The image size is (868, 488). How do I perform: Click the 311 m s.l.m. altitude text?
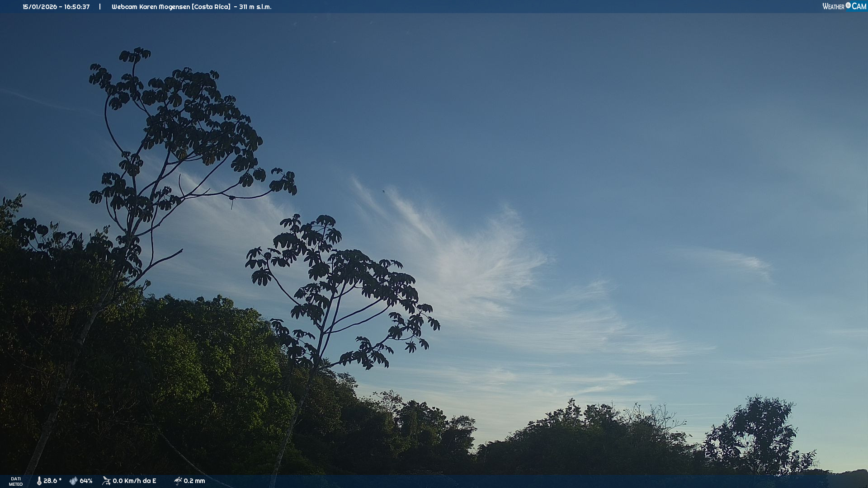click(x=255, y=7)
